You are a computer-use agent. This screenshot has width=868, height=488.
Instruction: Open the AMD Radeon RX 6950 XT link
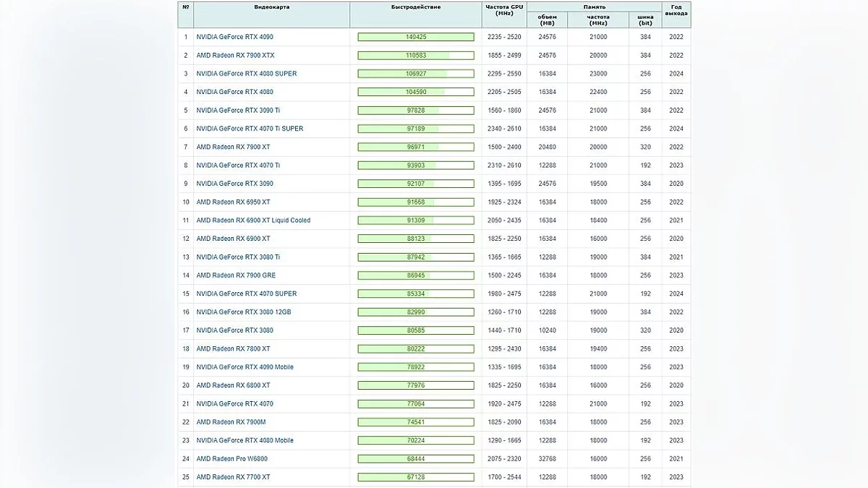233,202
